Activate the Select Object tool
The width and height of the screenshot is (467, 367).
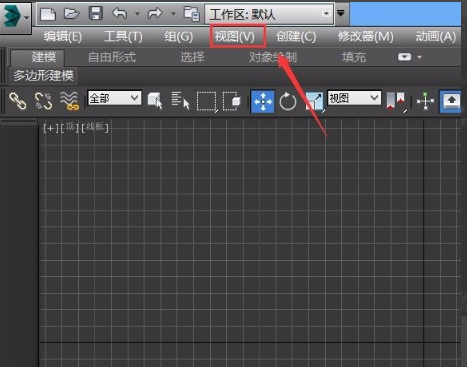(155, 101)
